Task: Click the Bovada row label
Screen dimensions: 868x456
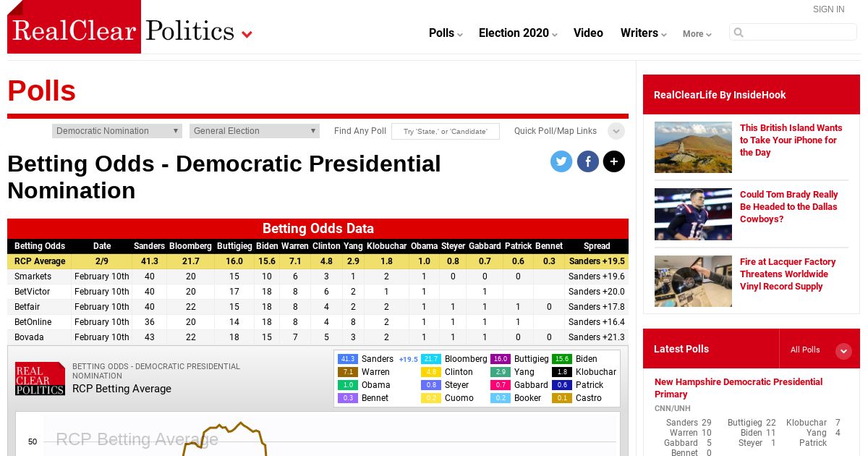Action: (x=29, y=337)
